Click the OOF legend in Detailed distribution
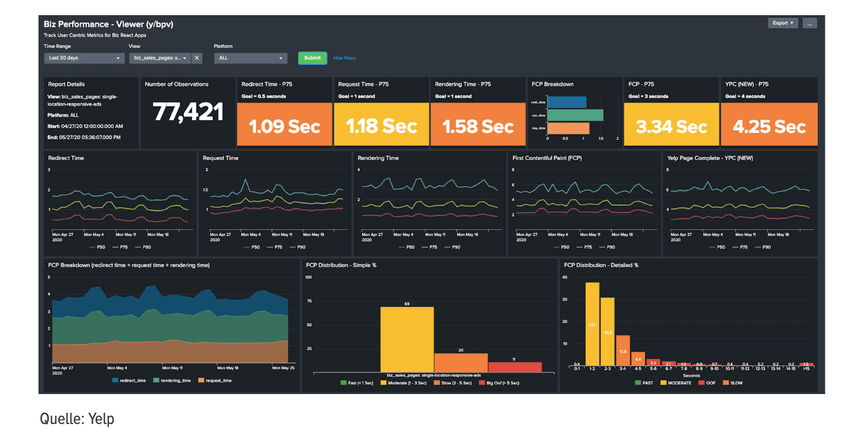 click(x=707, y=383)
